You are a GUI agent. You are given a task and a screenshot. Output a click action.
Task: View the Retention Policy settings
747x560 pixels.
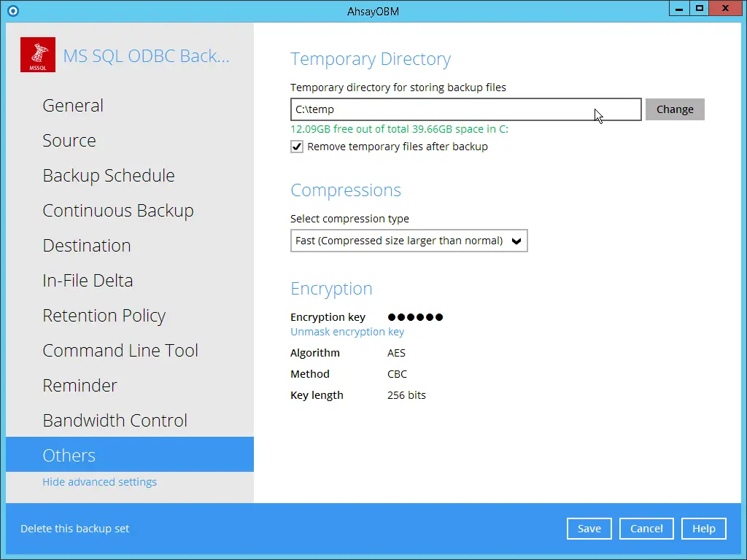point(104,315)
